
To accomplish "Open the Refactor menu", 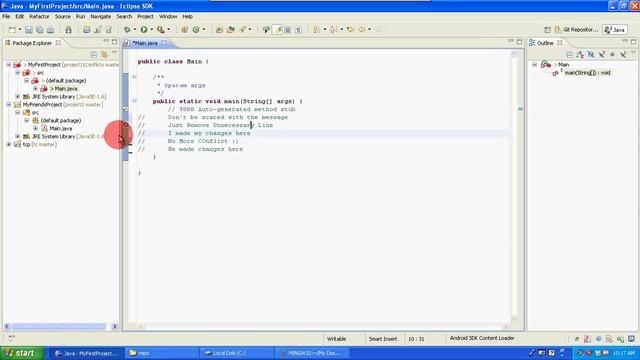I will (39, 16).
